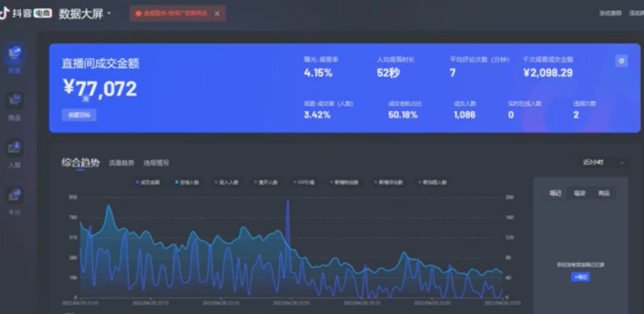Click the ¥77,072 transaction amount value
The width and height of the screenshot is (644, 314).
point(100,89)
